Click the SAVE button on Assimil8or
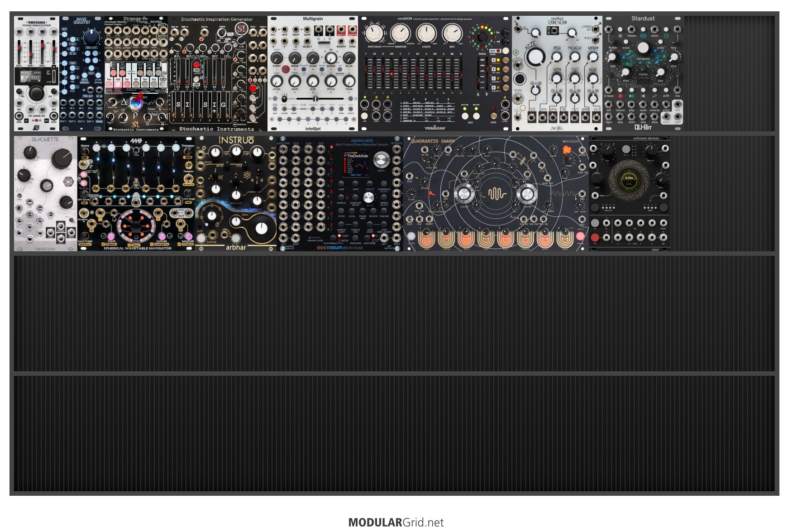Viewport: 793px width, 532px height. pyautogui.click(x=355, y=184)
